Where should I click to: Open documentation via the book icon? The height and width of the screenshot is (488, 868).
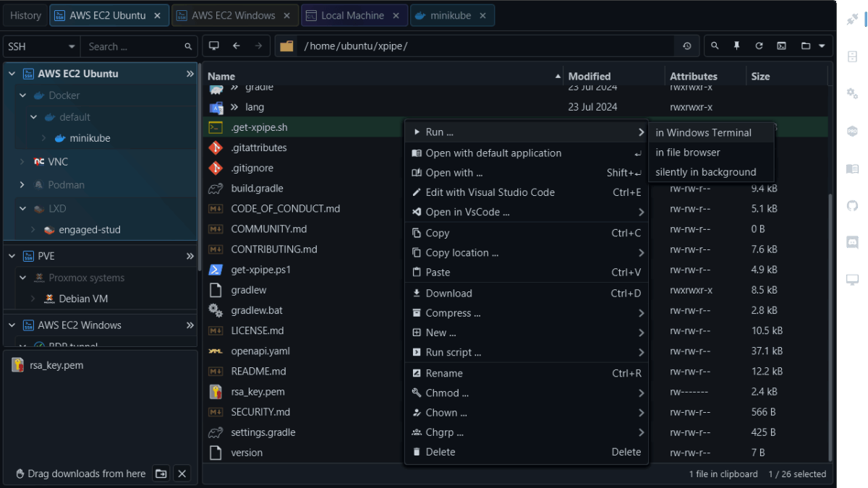tap(852, 168)
